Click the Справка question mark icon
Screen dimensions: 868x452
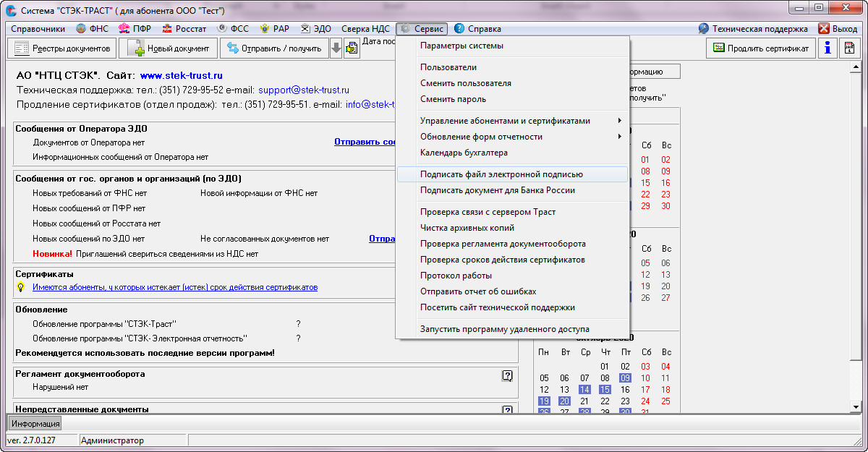[x=459, y=29]
